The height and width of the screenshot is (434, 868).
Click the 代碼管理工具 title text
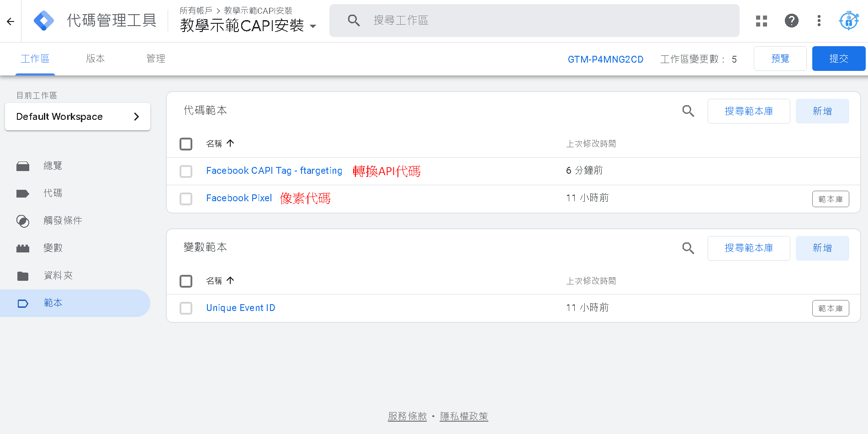(111, 21)
